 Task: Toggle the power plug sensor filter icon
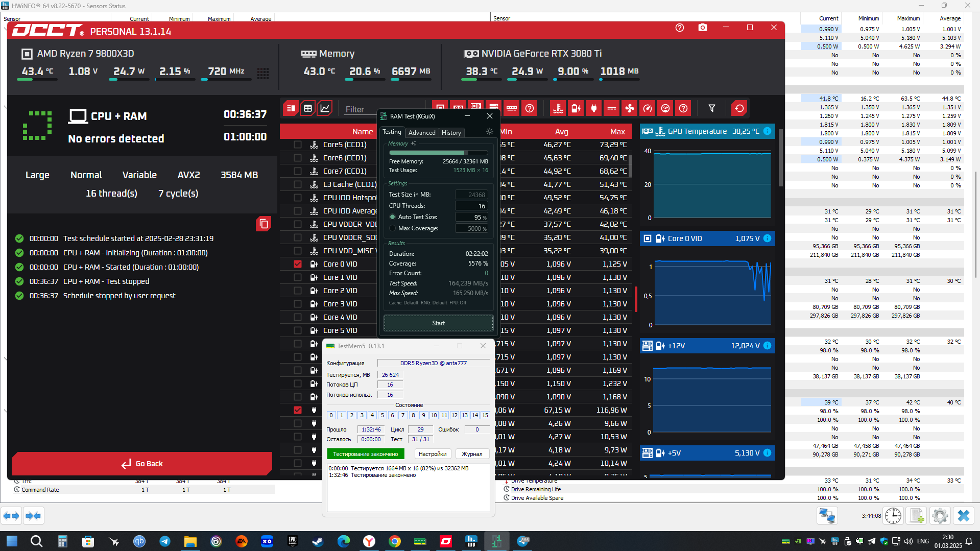(593, 108)
